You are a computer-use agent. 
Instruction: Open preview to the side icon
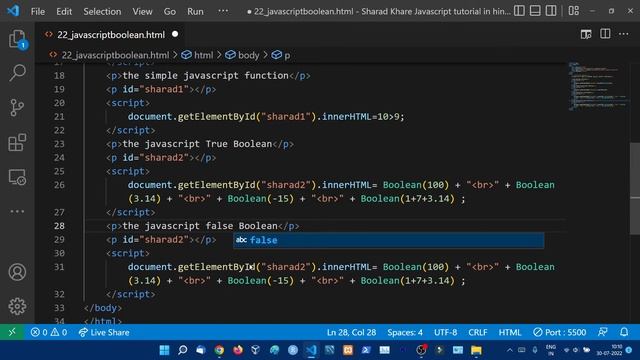pos(586,34)
